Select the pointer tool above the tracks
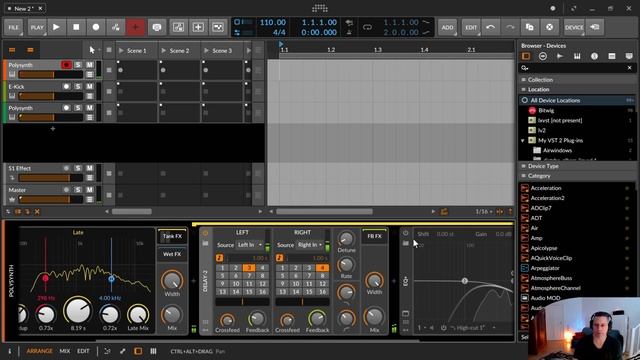Viewport: 640px width, 360px height. pyautogui.click(x=92, y=50)
